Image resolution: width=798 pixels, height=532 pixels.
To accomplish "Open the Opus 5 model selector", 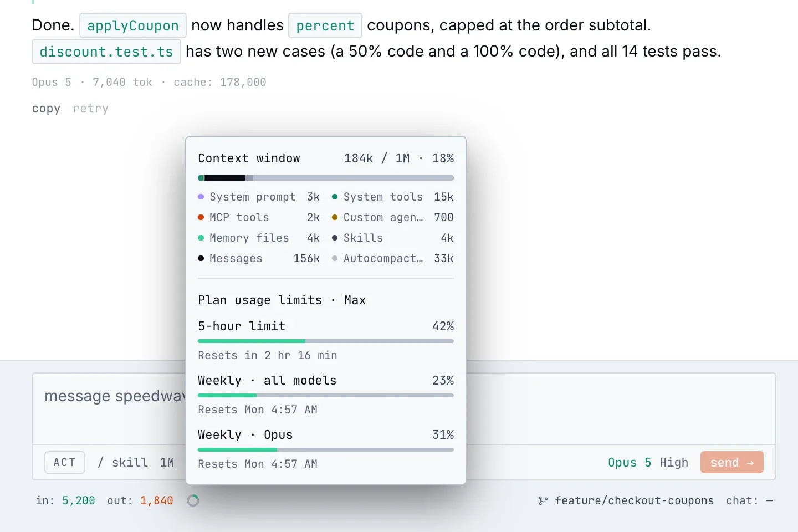I will coord(630,462).
